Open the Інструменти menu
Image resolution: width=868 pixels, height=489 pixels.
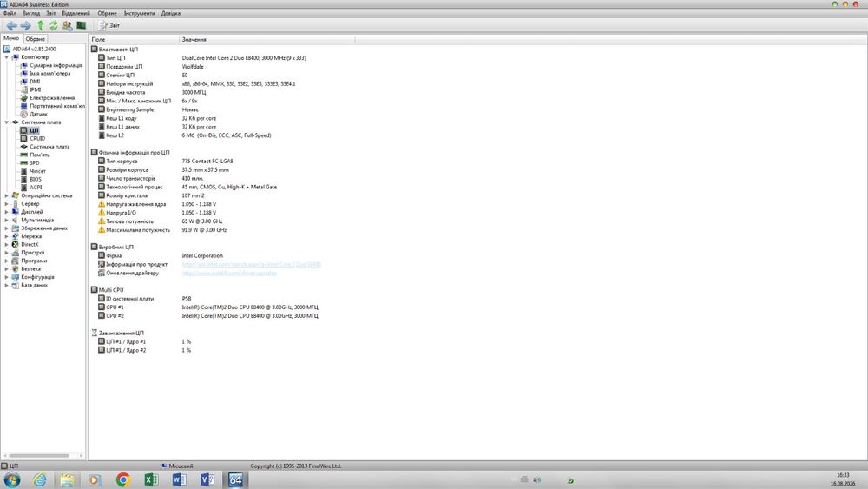[139, 13]
